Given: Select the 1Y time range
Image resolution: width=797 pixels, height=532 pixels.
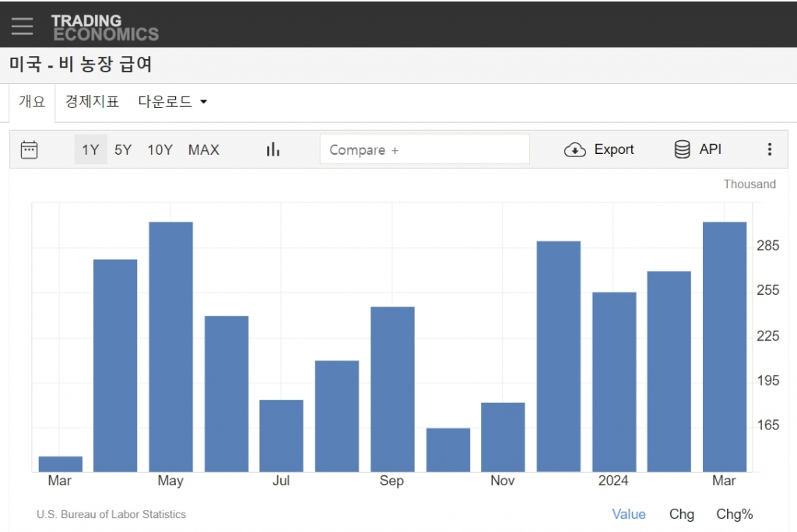Looking at the screenshot, I should [90, 149].
